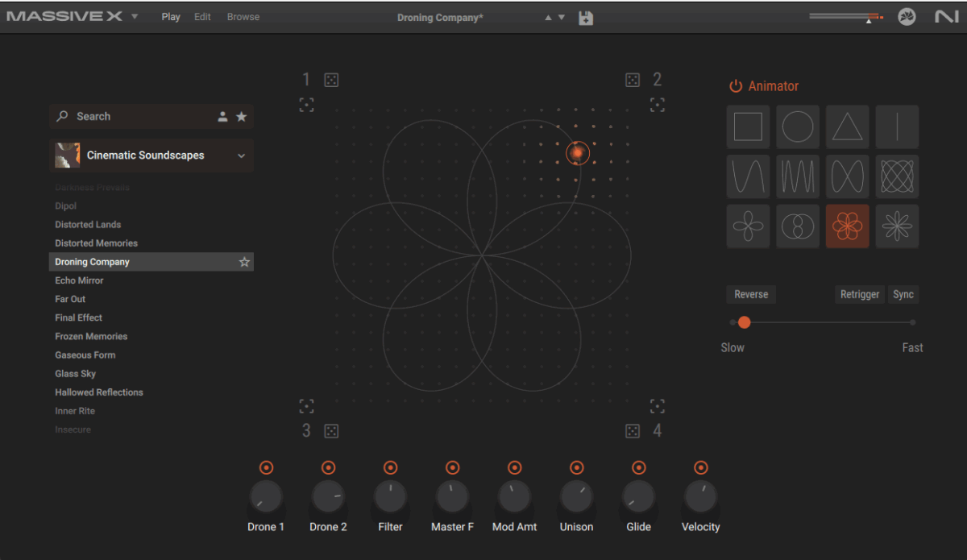The width and height of the screenshot is (967, 560).
Task: Click the orange puck in XY pad
Action: click(577, 152)
